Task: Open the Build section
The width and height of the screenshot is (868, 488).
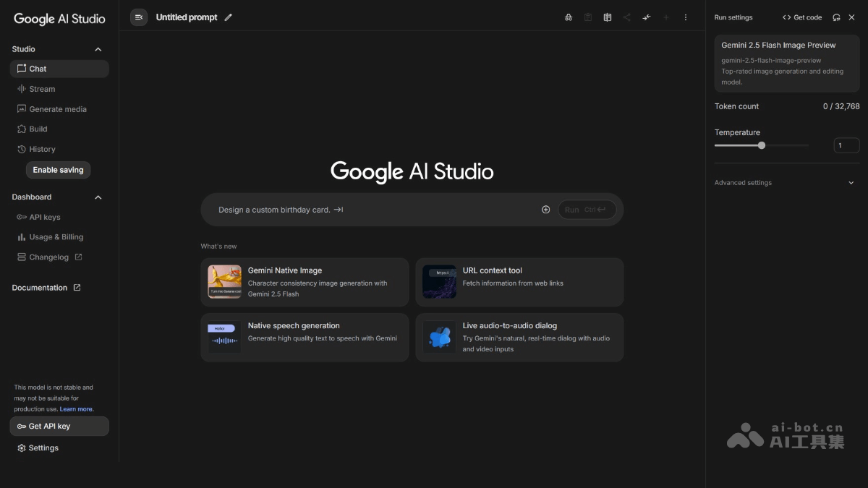Action: pos(36,129)
